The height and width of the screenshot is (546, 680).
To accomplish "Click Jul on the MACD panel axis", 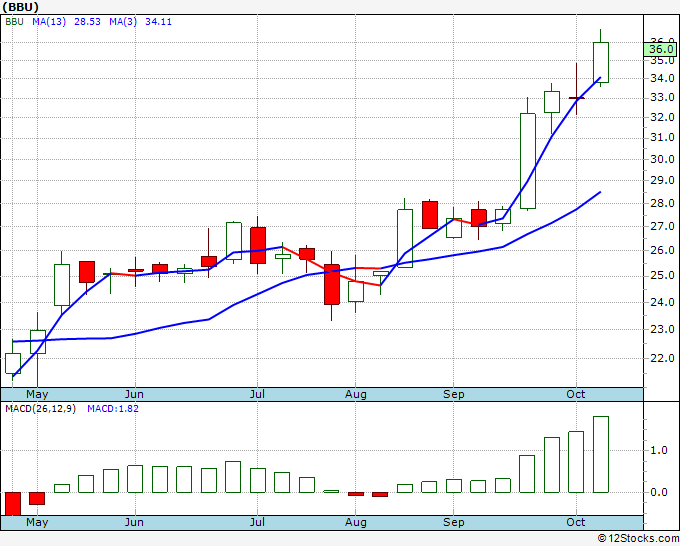I will click(257, 523).
